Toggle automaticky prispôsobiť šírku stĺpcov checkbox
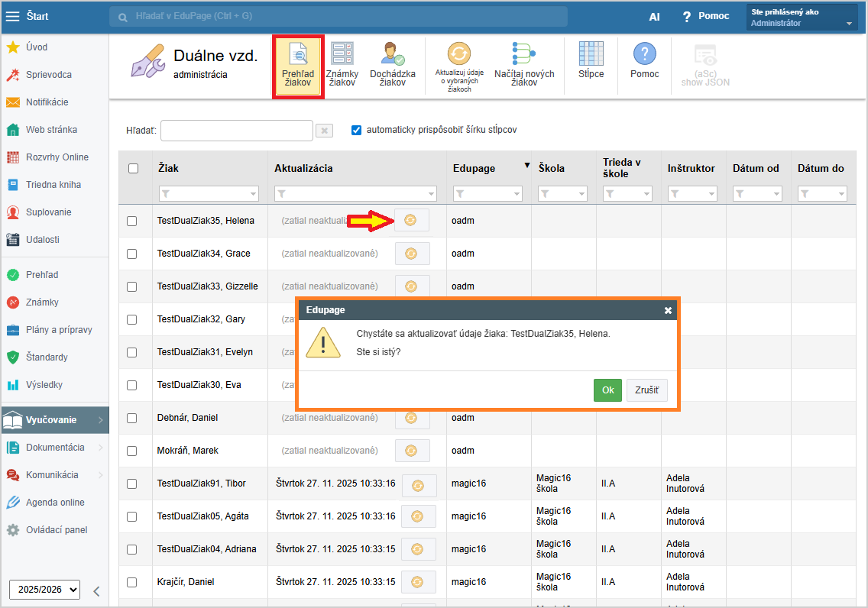The image size is (868, 608). pos(356,130)
